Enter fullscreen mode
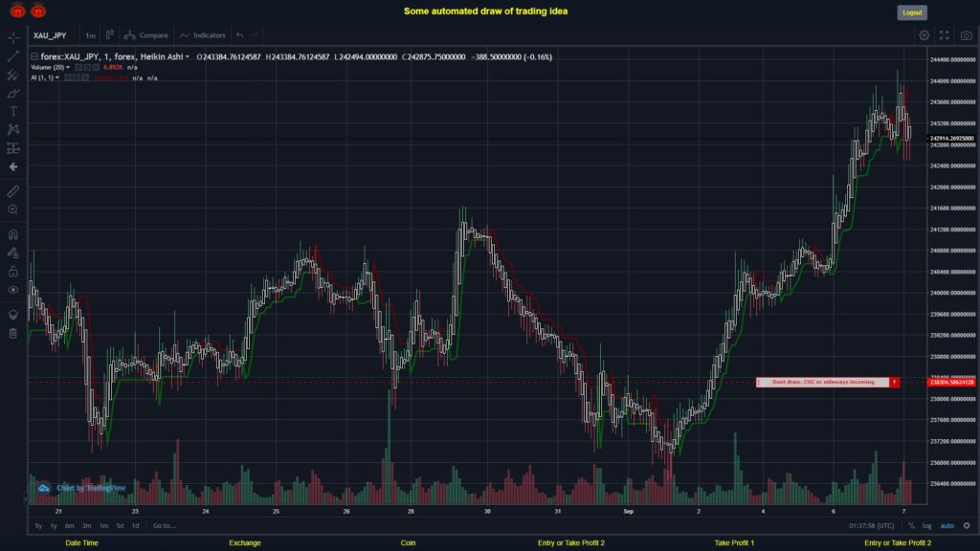The height and width of the screenshot is (551, 980). pyautogui.click(x=945, y=35)
